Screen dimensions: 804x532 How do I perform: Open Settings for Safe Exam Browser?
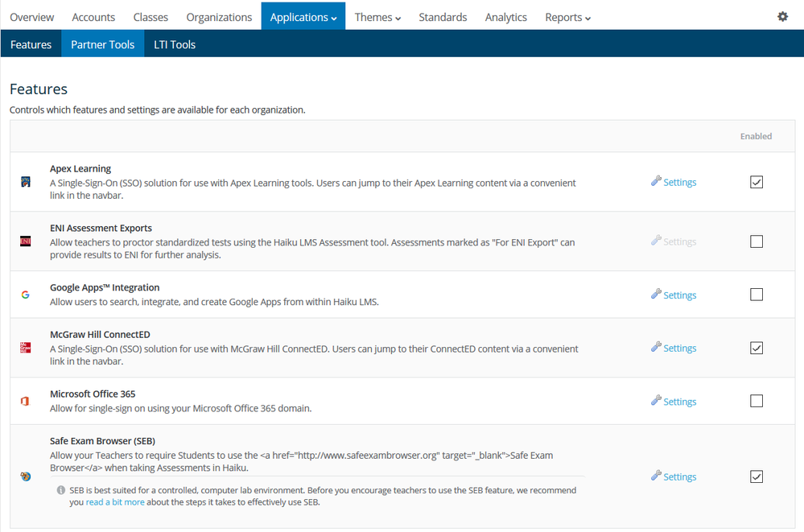coord(679,476)
